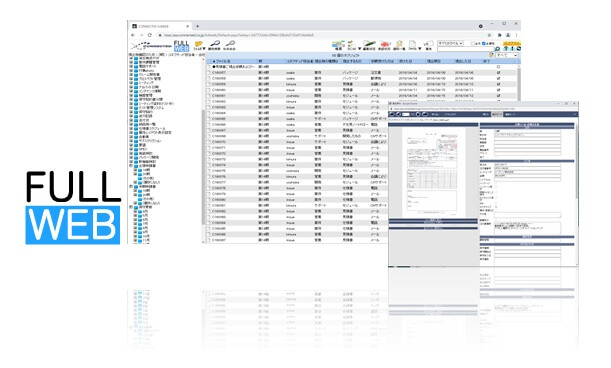Open the browser three-dot menu
The height and width of the screenshot is (368, 611).
517,35
